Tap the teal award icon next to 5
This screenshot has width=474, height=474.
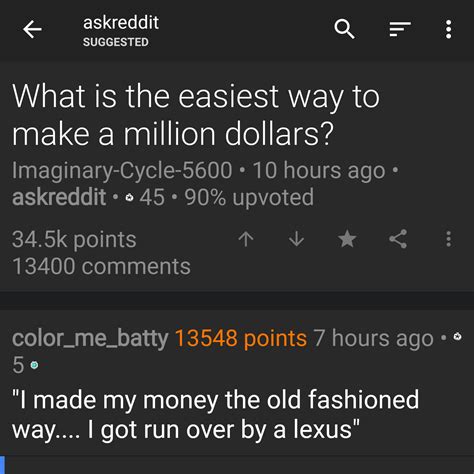click(x=34, y=365)
